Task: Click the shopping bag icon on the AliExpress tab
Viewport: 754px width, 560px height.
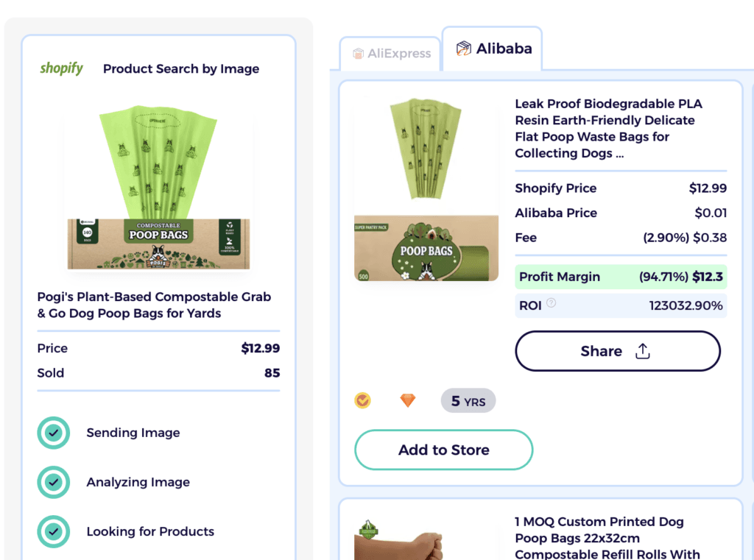Action: tap(359, 53)
